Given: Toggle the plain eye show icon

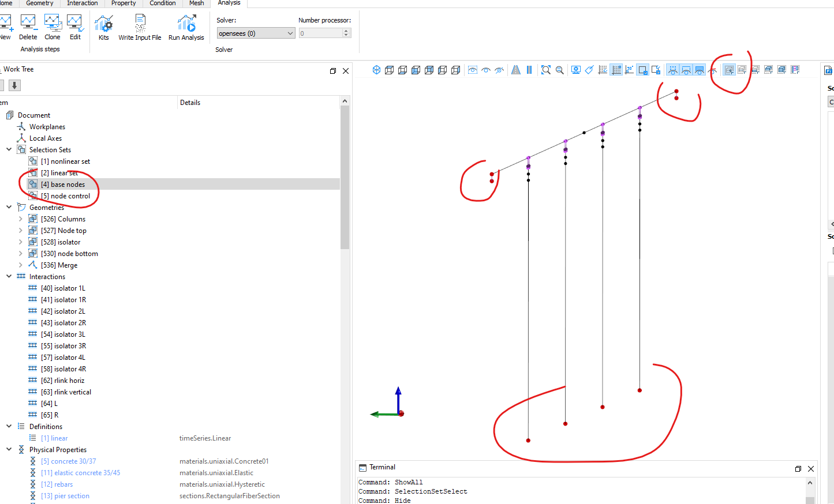Looking at the screenshot, I should [x=486, y=70].
